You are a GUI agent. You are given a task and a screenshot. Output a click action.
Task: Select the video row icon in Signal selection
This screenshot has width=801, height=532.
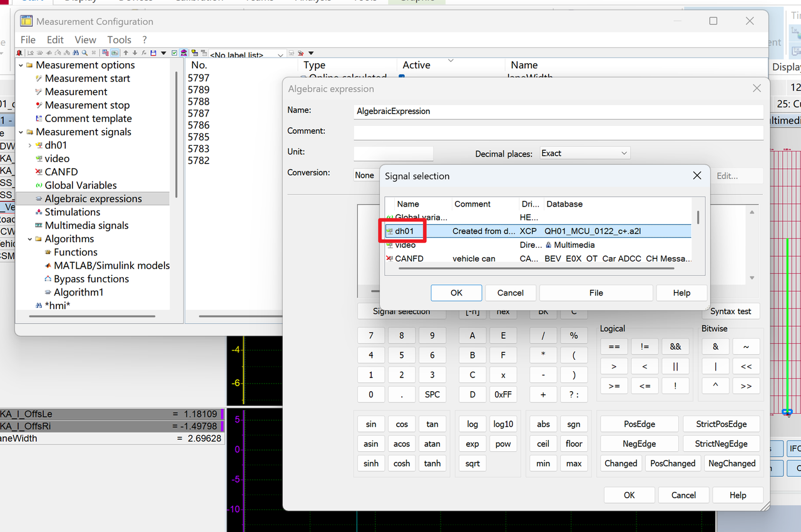(x=390, y=245)
